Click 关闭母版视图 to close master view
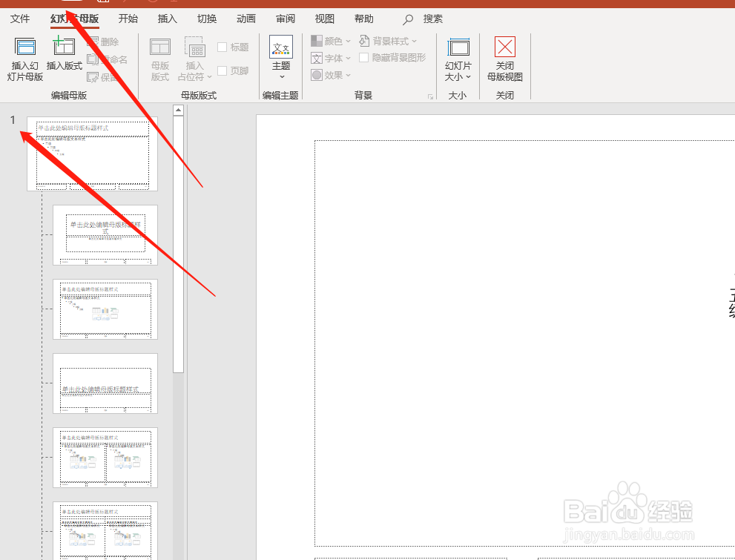The width and height of the screenshot is (735, 560). click(505, 59)
